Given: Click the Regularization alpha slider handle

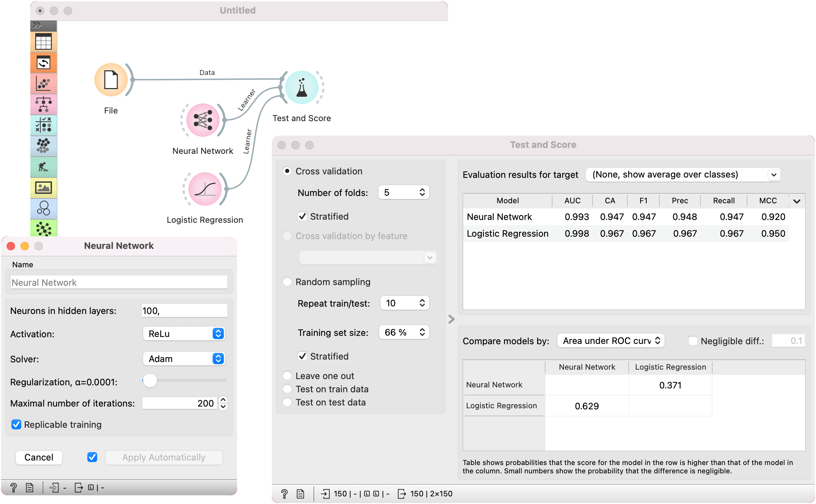Looking at the screenshot, I should click(x=150, y=381).
